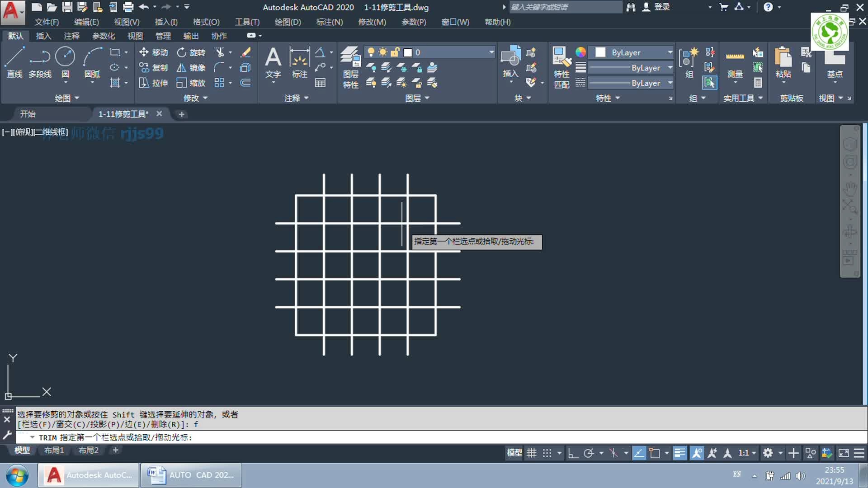Click the Paste (粘贴) icon

783,62
